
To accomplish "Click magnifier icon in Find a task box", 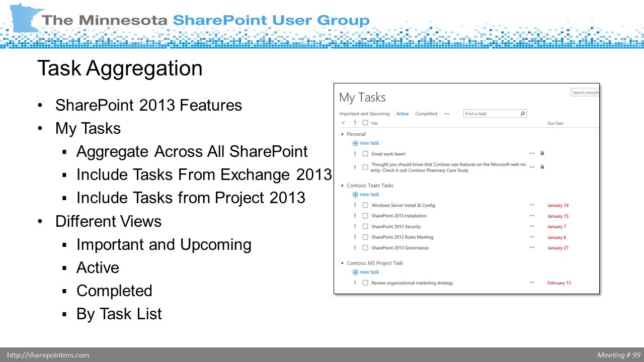I will pyautogui.click(x=522, y=114).
